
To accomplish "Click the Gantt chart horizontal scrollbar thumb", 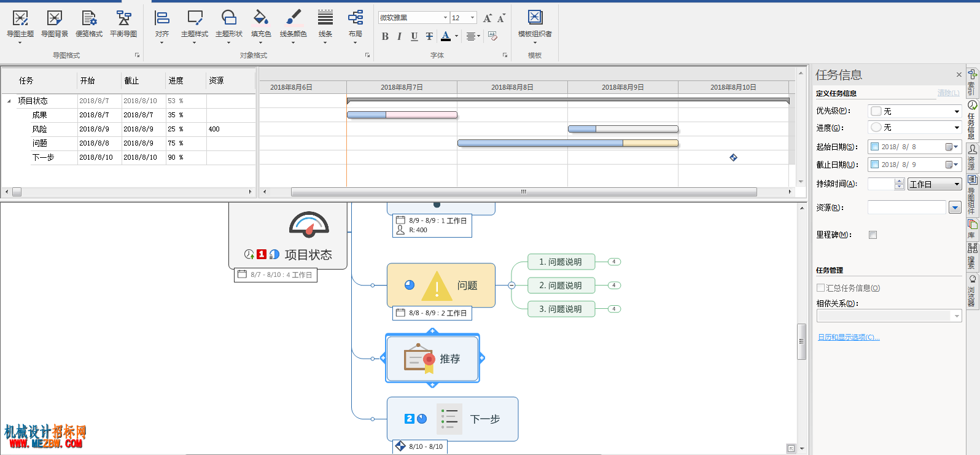I will click(524, 192).
